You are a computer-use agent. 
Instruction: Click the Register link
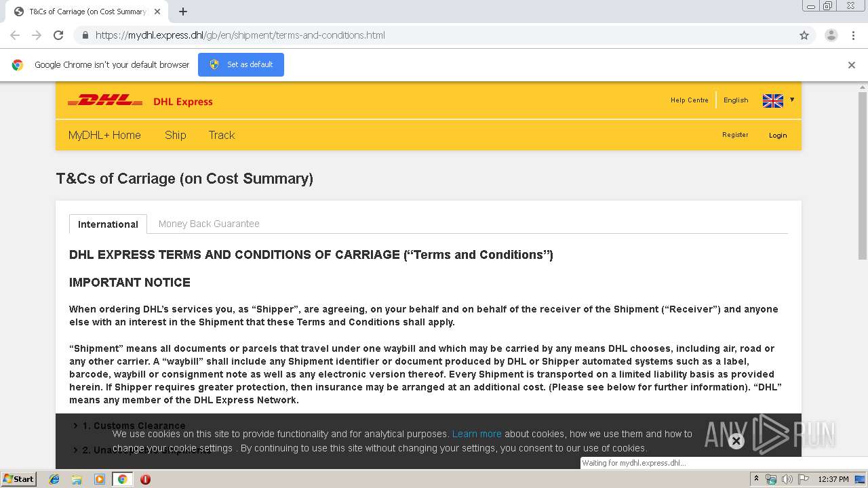(735, 135)
